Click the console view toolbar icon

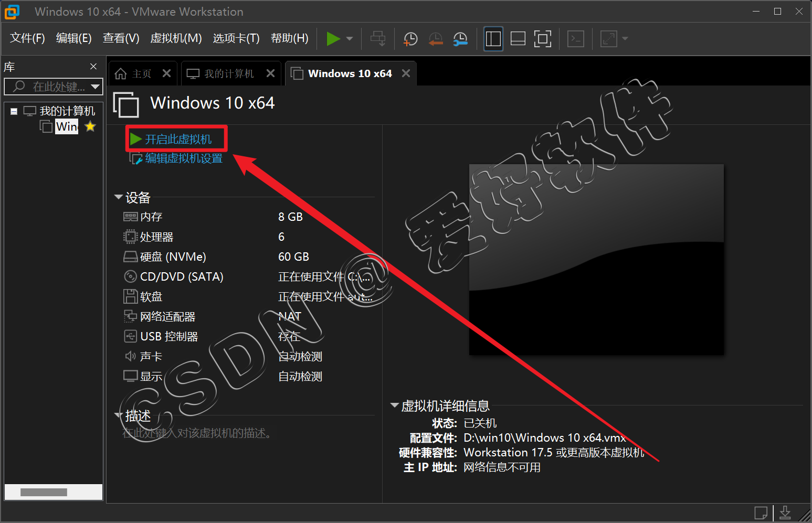[x=576, y=39]
